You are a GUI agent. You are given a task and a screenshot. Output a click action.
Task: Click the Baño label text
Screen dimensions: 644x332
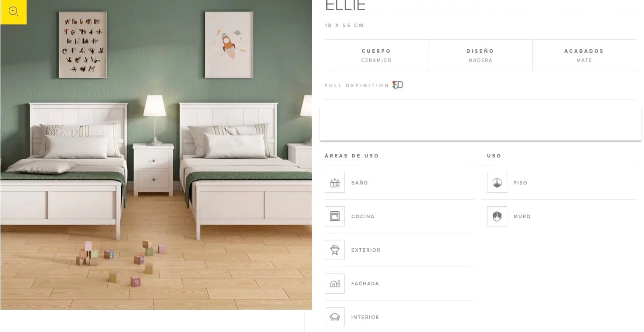click(x=360, y=183)
